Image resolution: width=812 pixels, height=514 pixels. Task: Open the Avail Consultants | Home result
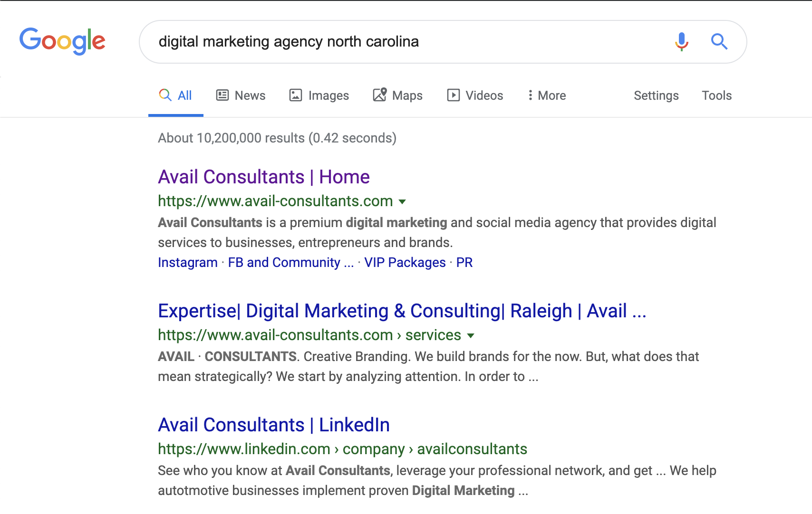[264, 177]
